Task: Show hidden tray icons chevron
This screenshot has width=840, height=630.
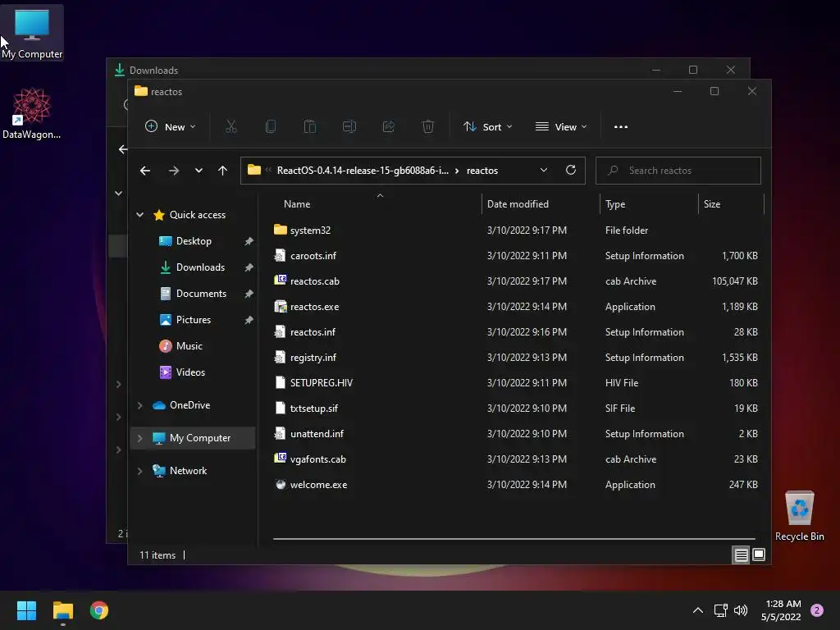Action: 697,610
